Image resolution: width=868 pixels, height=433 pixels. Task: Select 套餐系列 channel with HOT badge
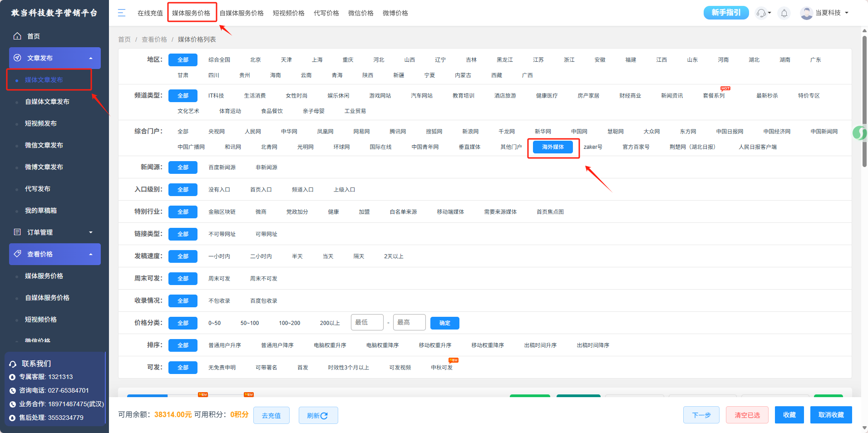click(x=714, y=96)
